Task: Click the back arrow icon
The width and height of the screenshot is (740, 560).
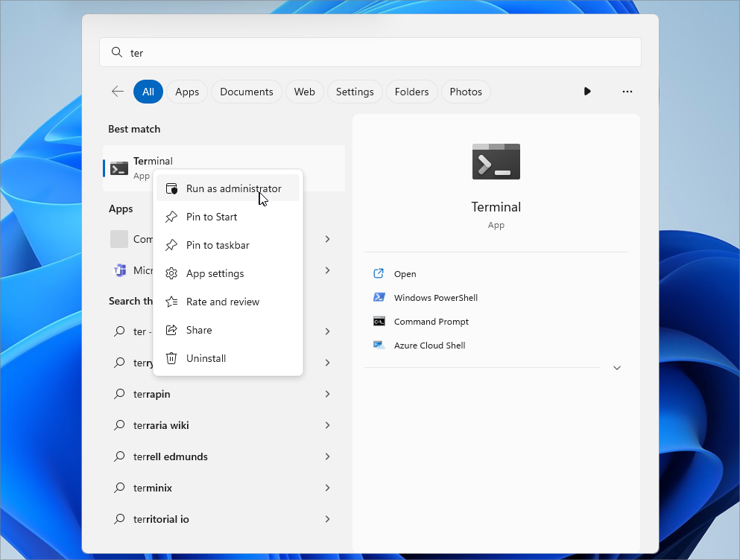Action: pos(118,92)
